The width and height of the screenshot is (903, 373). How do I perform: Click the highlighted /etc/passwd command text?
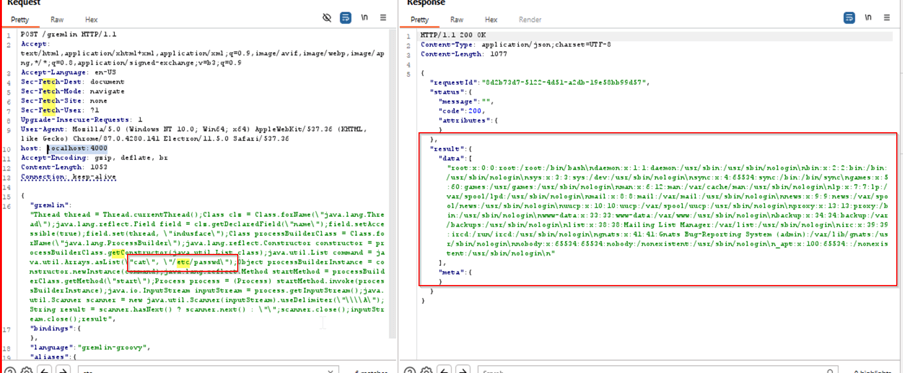182,264
